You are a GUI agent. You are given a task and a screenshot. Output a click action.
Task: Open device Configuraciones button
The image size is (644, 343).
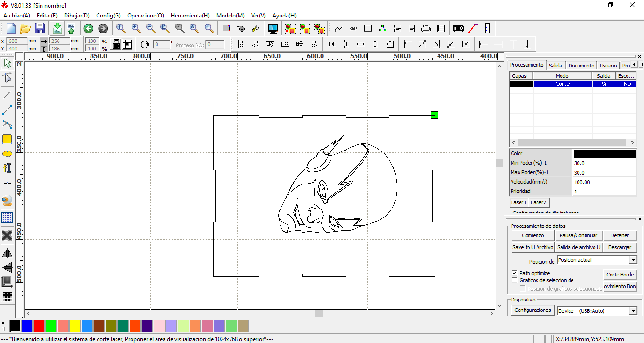533,310
